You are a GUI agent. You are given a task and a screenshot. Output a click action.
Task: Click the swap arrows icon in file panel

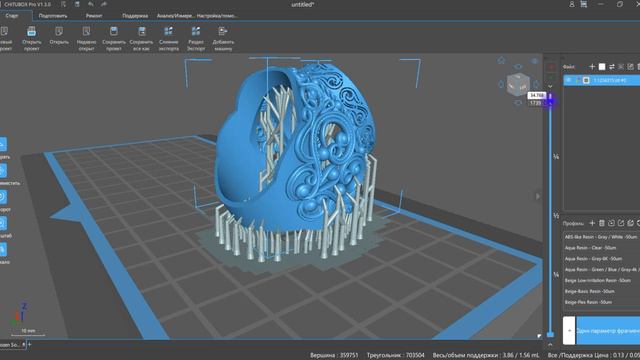(x=611, y=67)
